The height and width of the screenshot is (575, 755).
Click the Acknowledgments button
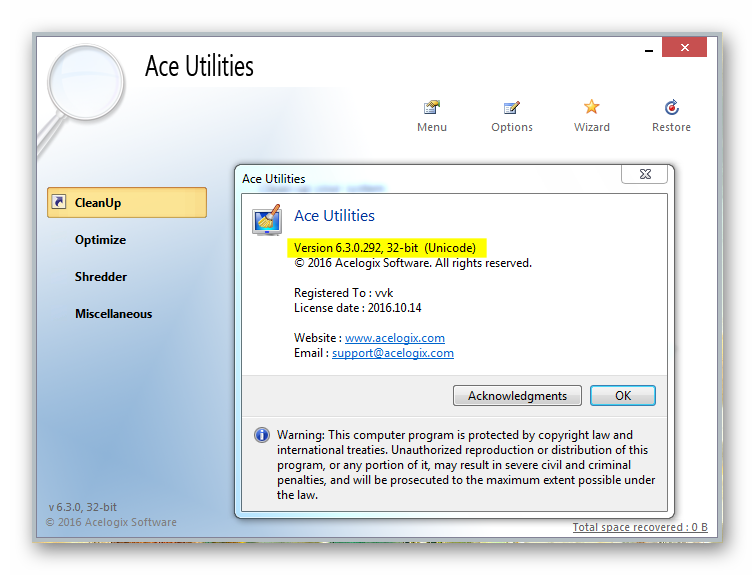[517, 395]
